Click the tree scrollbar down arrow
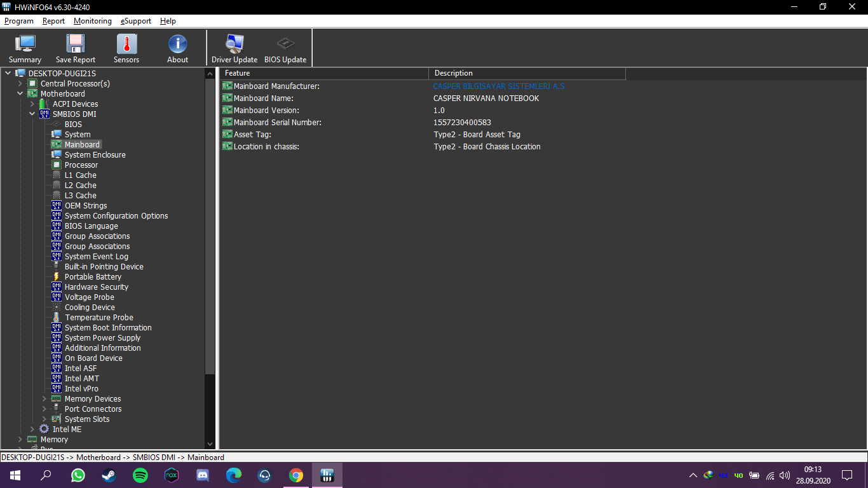The image size is (868, 488). pos(210,444)
